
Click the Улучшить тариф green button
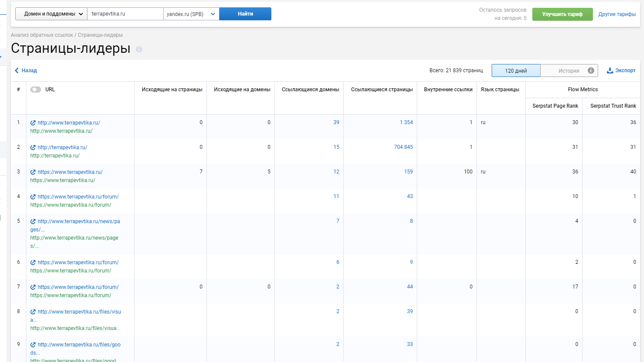(562, 14)
